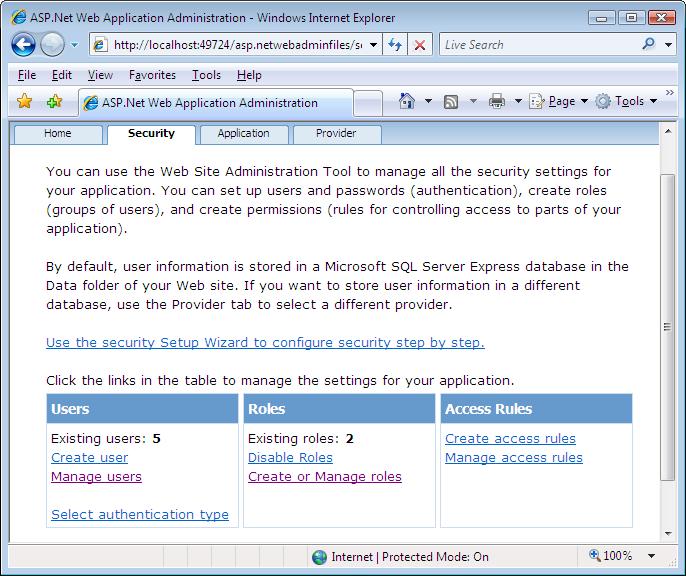This screenshot has width=686, height=576.
Task: Click the scrollbar down arrow
Action: coord(668,534)
